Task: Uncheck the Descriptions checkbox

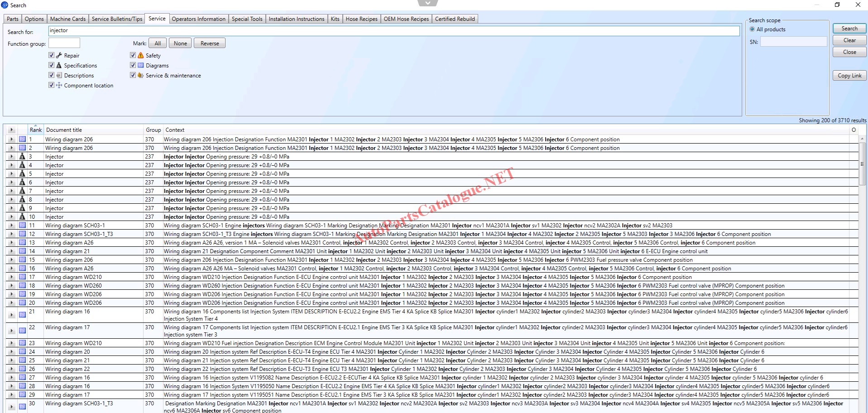Action: pos(51,75)
